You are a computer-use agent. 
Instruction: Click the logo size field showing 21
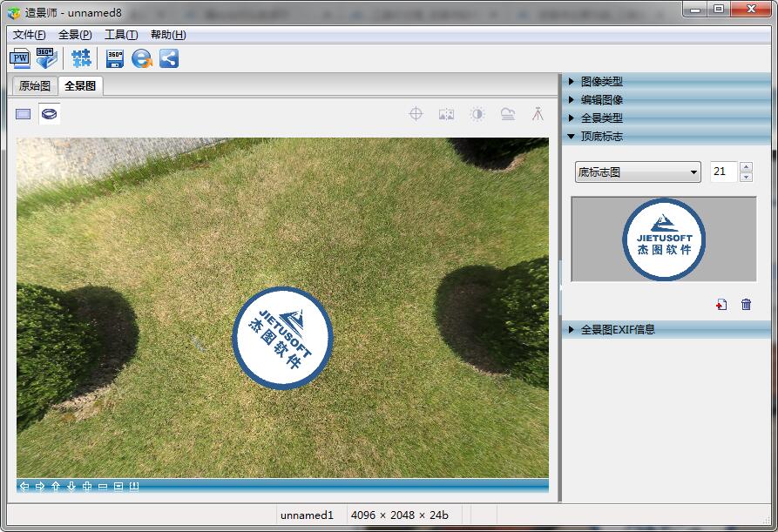pos(723,172)
